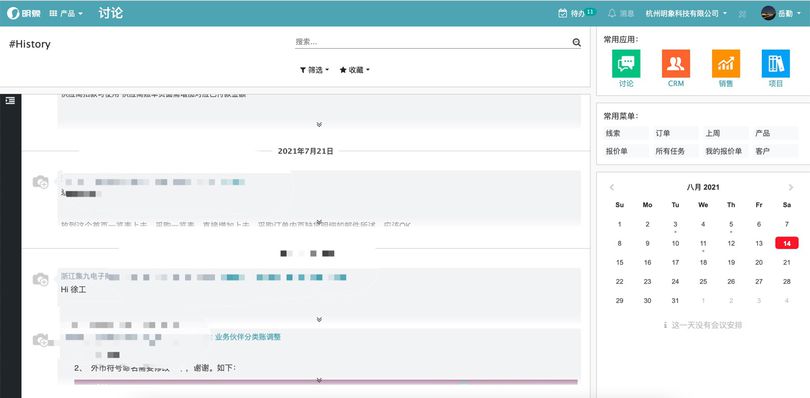Open the 上周 shortcut menu

(x=725, y=133)
